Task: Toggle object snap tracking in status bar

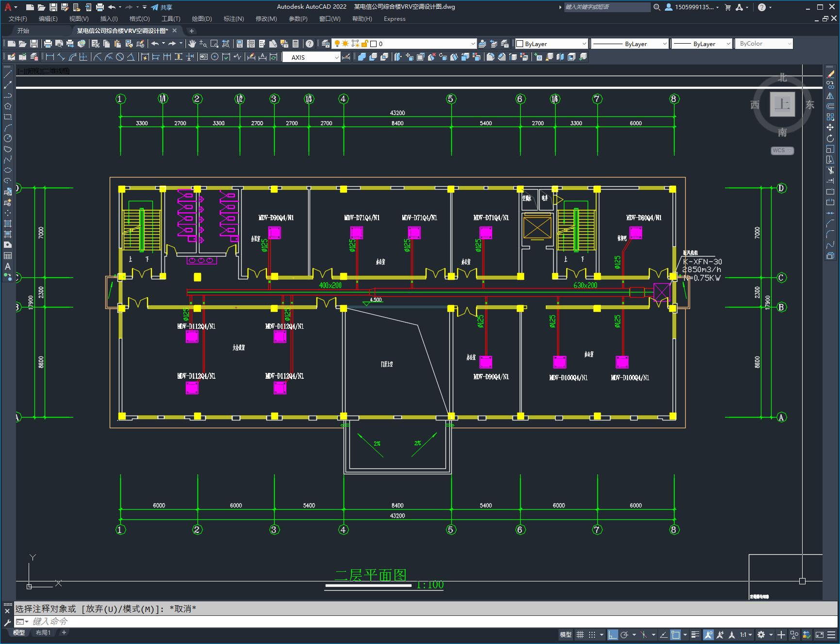Action: (663, 634)
